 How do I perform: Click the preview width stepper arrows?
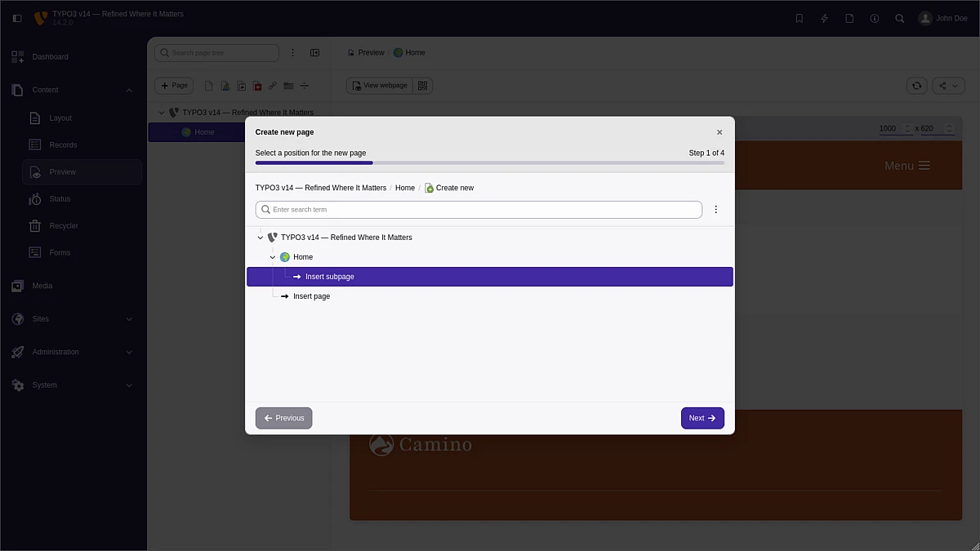pos(906,129)
